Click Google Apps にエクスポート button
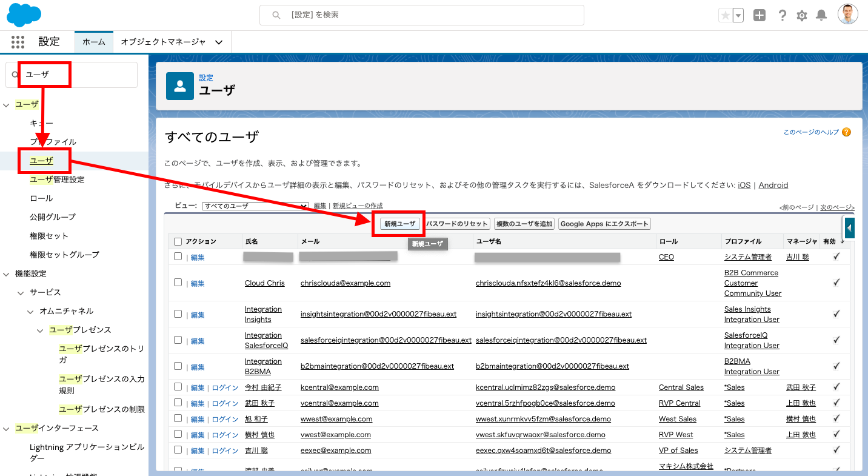This screenshot has height=476, width=868. pos(604,224)
